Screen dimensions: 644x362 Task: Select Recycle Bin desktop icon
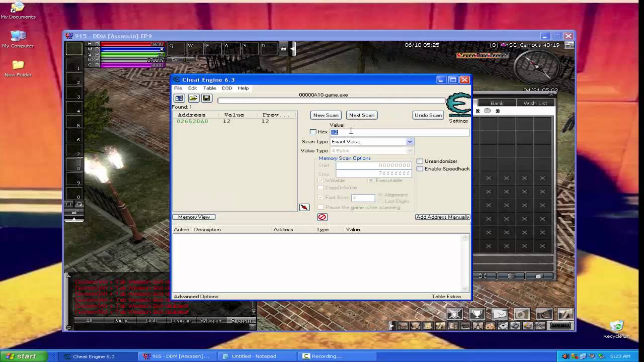coord(616,330)
